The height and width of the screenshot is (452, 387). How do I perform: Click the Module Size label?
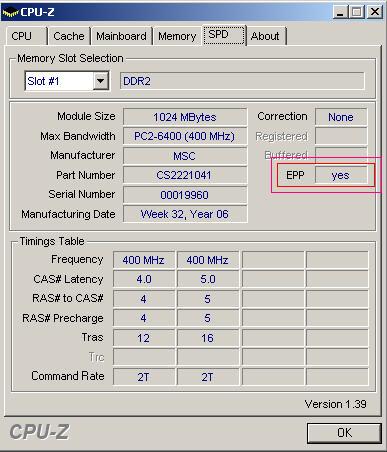(x=86, y=116)
